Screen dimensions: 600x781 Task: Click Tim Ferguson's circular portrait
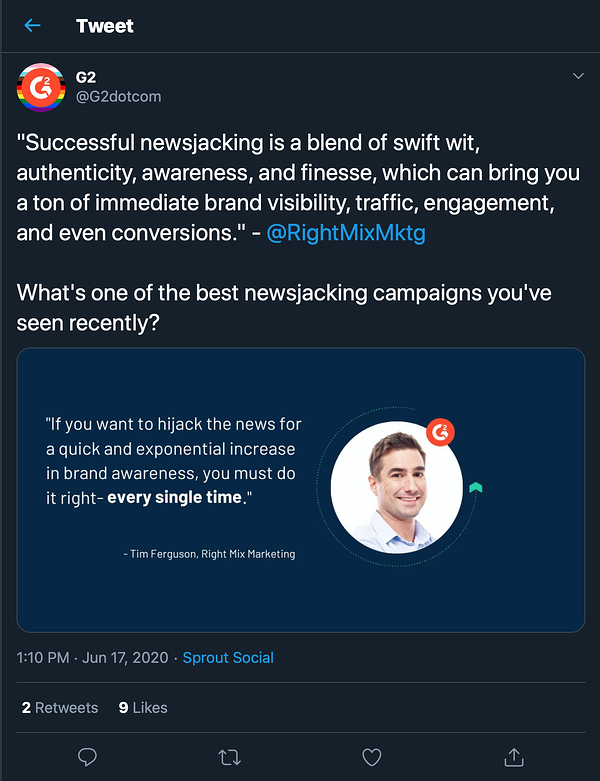coord(397,487)
